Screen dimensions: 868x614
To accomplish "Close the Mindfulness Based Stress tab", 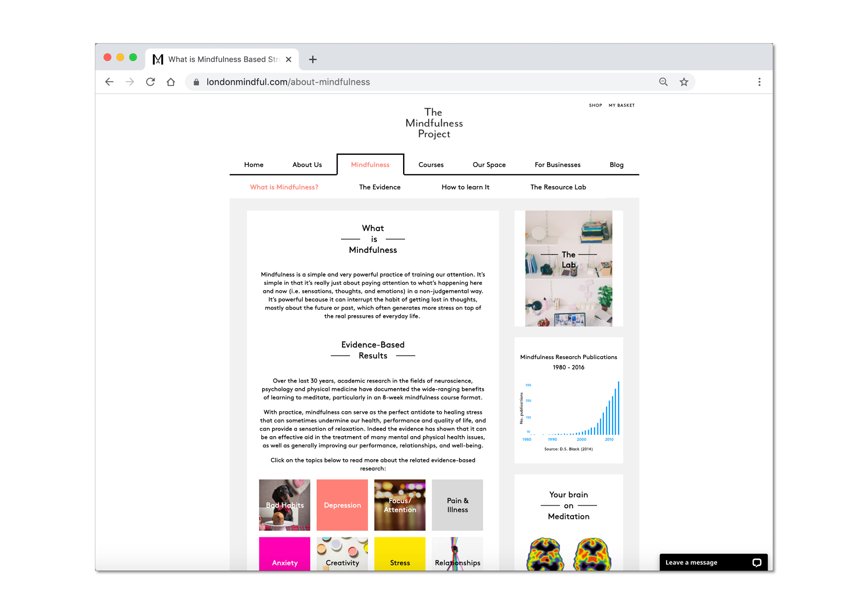I will coord(289,59).
